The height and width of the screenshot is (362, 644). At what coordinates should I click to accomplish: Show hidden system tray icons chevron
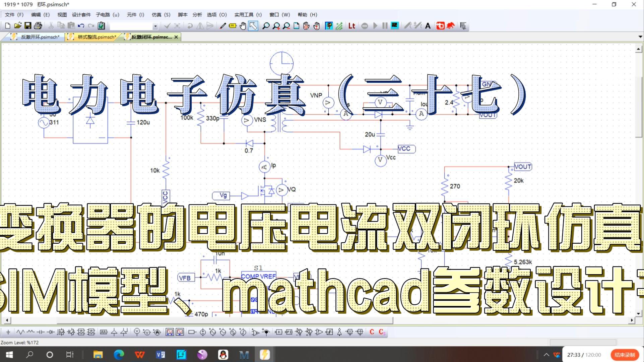[x=546, y=355]
